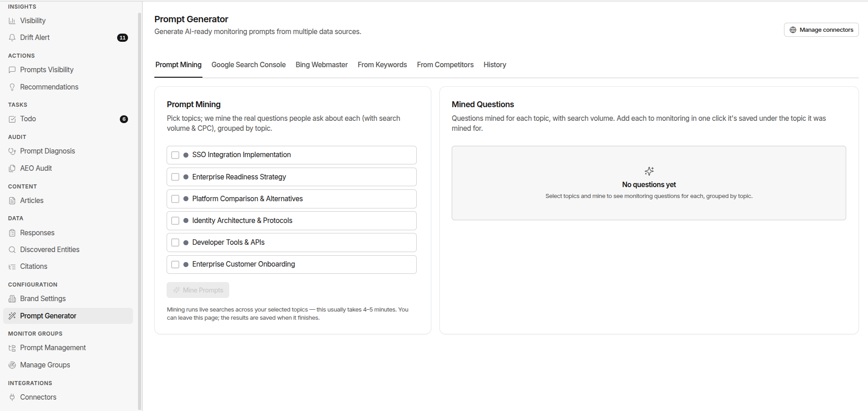Click the sidebar vertical scrollbar
This screenshot has height=411, width=868.
[x=139, y=211]
